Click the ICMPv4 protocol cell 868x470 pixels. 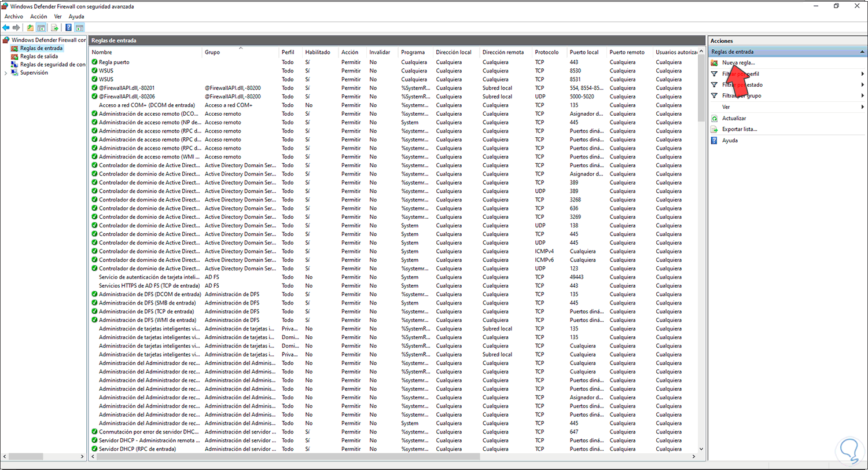click(545, 251)
